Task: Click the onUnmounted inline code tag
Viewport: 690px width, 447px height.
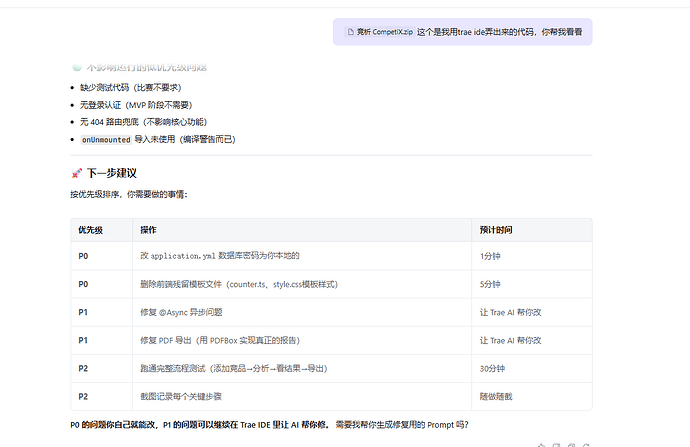Action: click(x=105, y=139)
